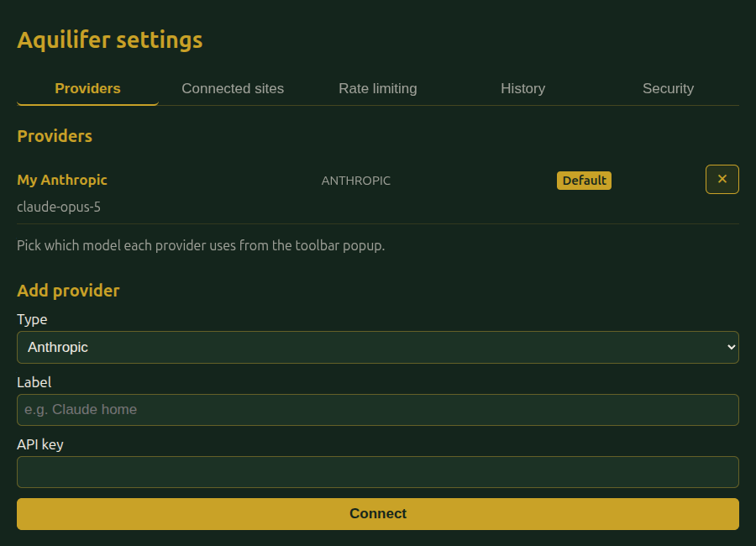756x546 pixels.
Task: Click the ANTHROPIC provider type label
Action: tap(356, 181)
